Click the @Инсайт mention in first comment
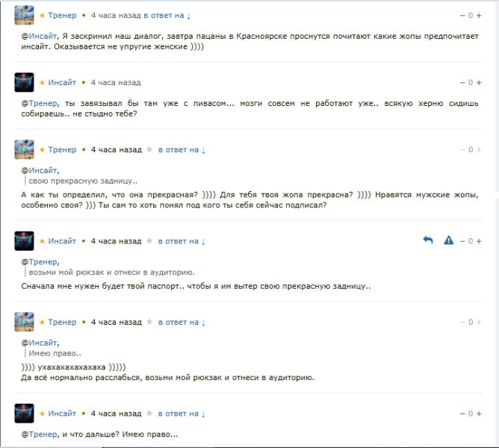This screenshot has height=448, width=499. (39, 36)
